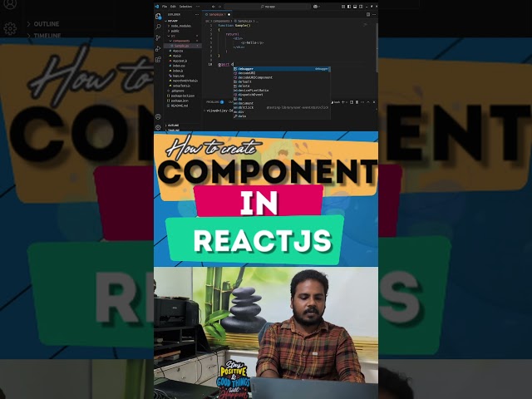Pick the decodeURI autocomplete suggestion
The width and height of the screenshot is (532, 399).
[282, 73]
